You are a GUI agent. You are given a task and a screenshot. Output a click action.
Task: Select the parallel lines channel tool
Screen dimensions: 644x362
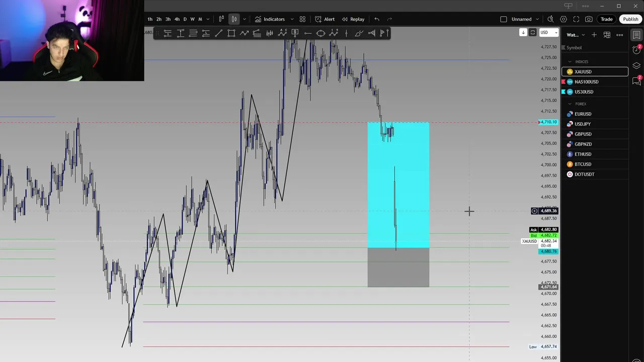193,33
